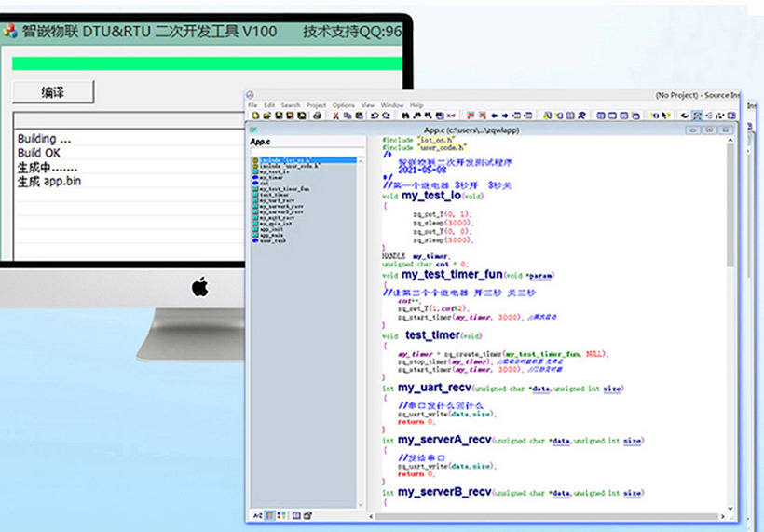Viewport: 764px width, 532px height.
Task: Click the green compile progress bar
Action: (205, 63)
